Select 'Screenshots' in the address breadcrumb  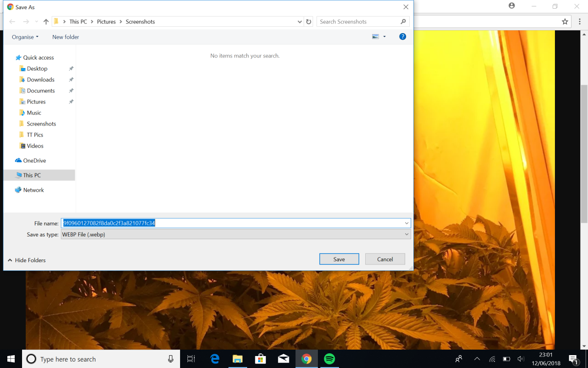pyautogui.click(x=140, y=22)
